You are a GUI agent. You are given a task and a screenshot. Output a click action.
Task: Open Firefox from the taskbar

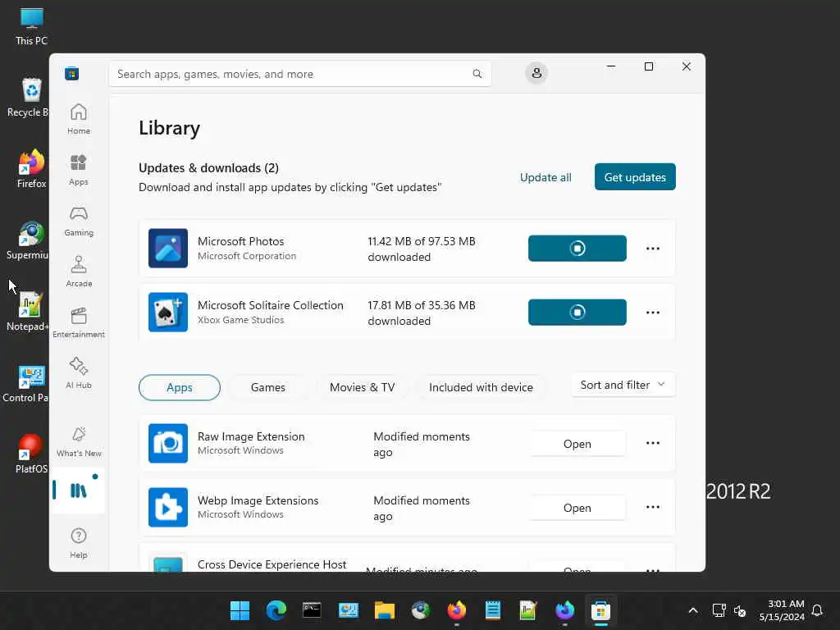[x=456, y=610]
